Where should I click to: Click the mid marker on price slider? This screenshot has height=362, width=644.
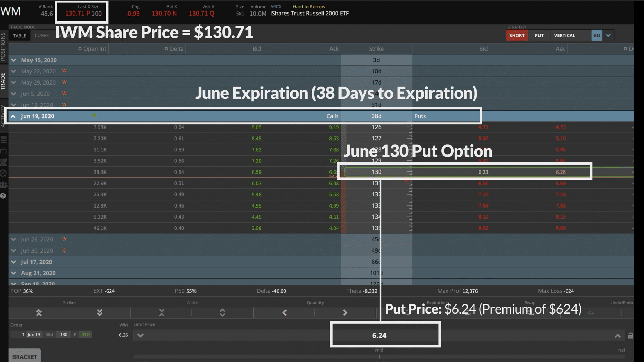(379, 356)
